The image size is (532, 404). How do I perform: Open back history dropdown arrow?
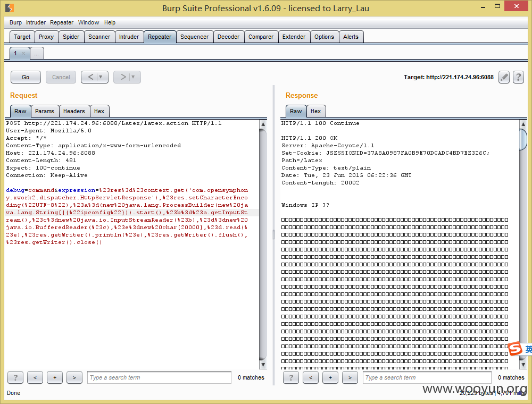(x=101, y=77)
